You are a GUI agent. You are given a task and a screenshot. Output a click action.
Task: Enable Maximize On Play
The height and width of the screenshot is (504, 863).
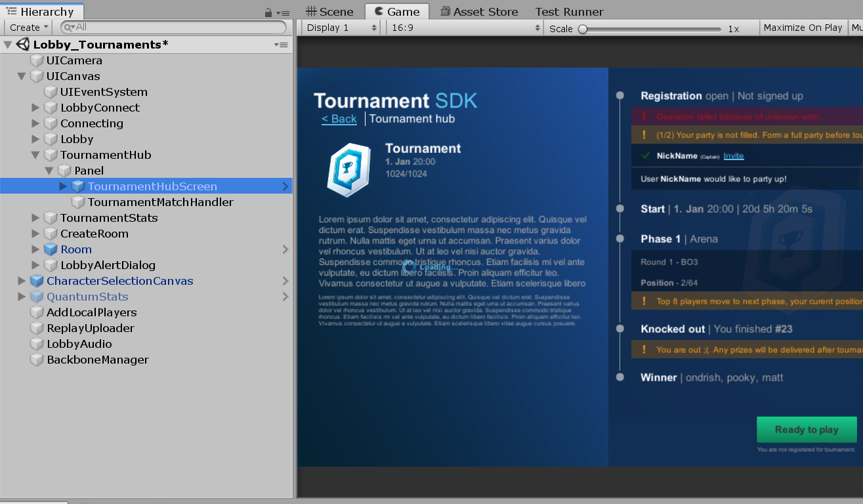[803, 27]
